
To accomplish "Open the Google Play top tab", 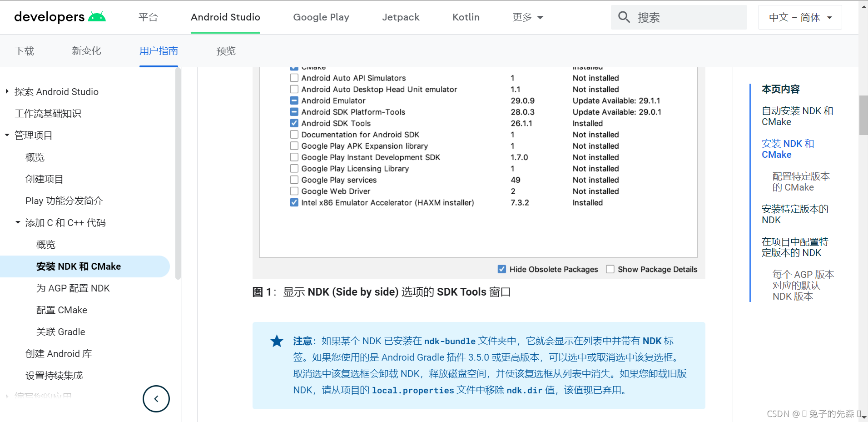I will tap(321, 17).
